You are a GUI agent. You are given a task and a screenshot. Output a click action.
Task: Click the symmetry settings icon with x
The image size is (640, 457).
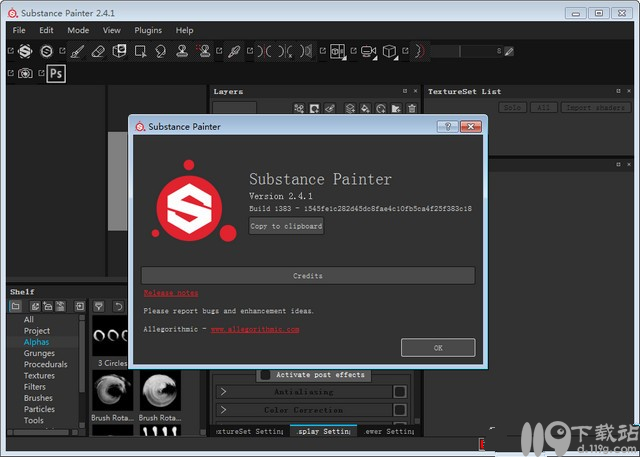pyautogui.click(x=285, y=51)
